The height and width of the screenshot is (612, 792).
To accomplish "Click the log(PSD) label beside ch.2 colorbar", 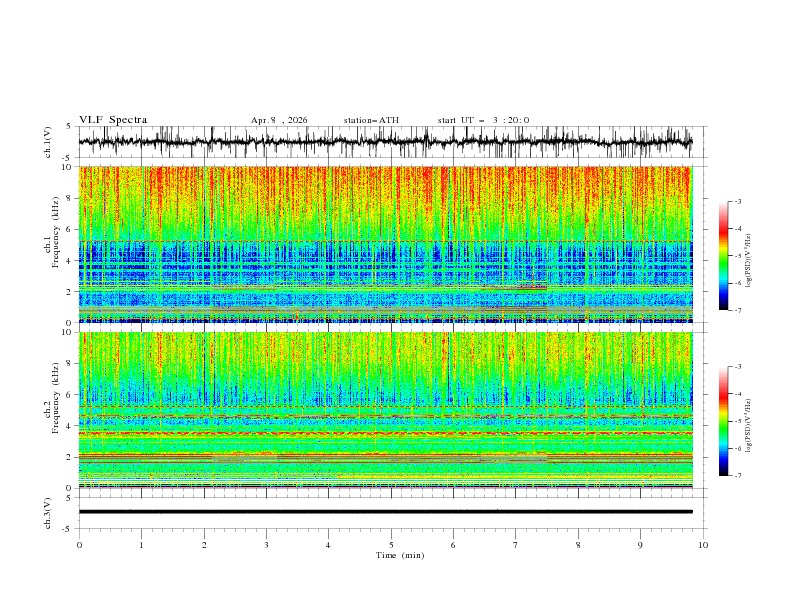I will point(749,426).
